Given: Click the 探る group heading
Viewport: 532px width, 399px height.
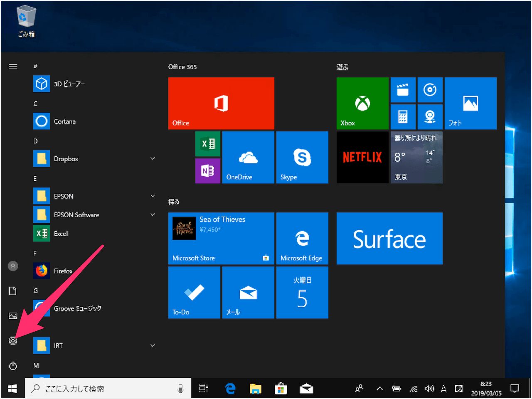Looking at the screenshot, I should click(x=174, y=202).
